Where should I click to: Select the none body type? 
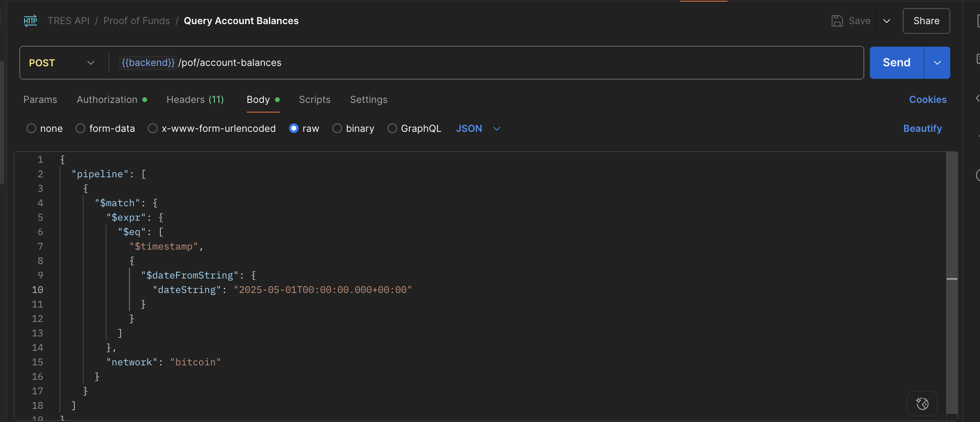[31, 129]
